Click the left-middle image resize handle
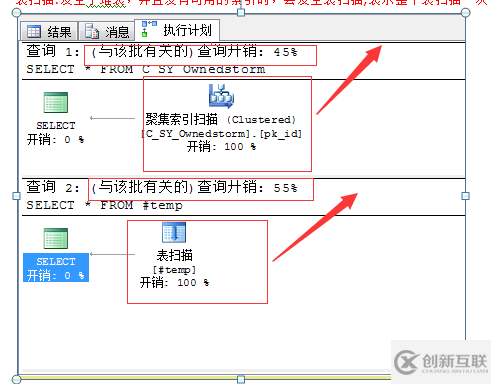Viewport: 491px width, 384px height. coord(16,196)
